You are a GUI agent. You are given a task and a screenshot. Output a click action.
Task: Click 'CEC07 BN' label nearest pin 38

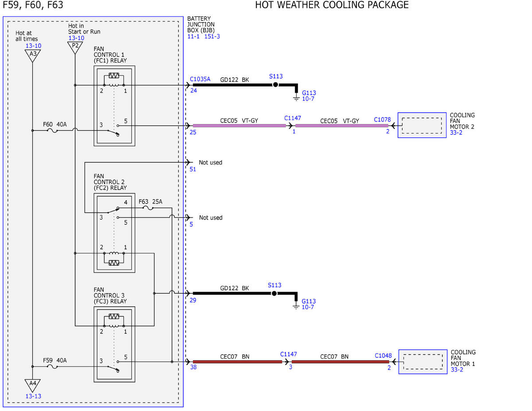coord(235,356)
